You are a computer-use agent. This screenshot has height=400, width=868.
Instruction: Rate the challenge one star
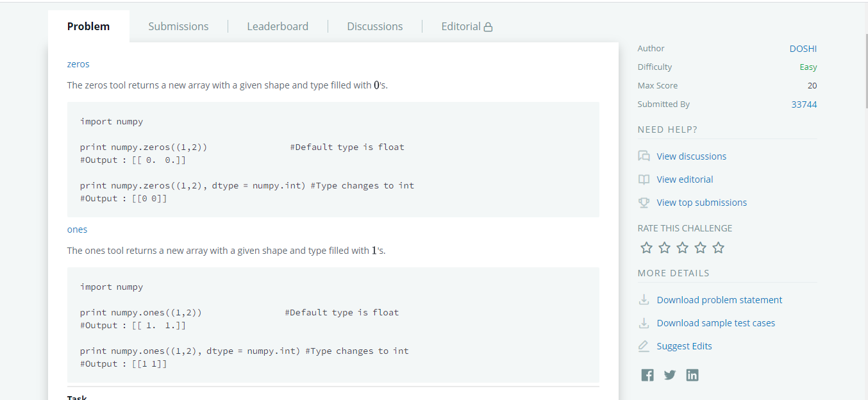coord(646,247)
